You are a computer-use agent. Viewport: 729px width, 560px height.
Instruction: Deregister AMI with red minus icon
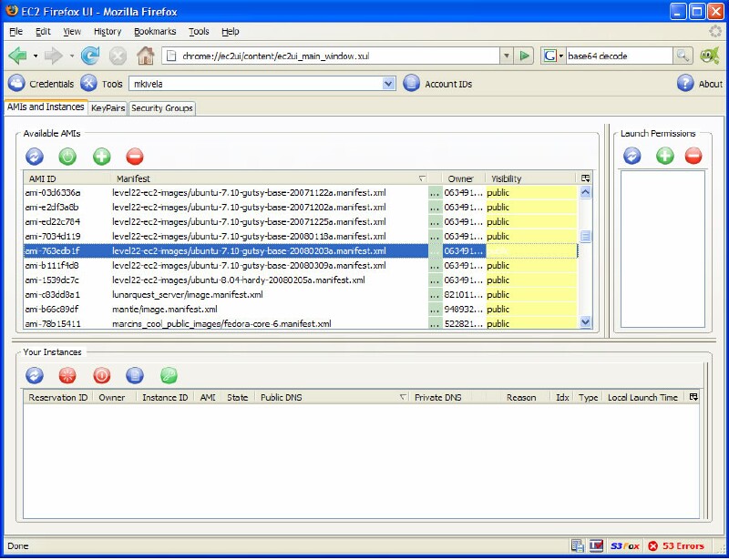135,157
